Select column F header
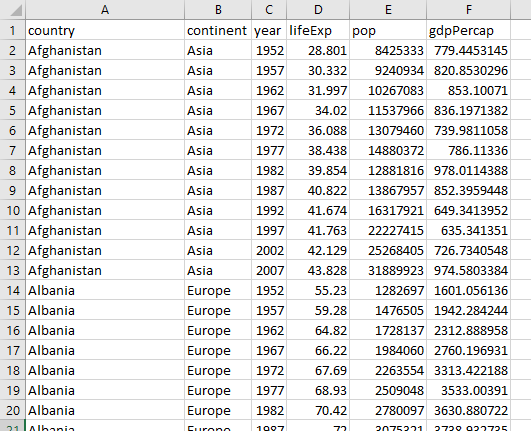 pos(469,9)
